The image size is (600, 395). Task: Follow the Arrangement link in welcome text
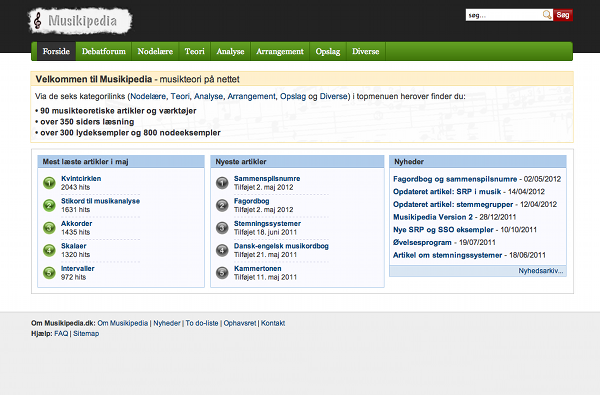[x=251, y=96]
